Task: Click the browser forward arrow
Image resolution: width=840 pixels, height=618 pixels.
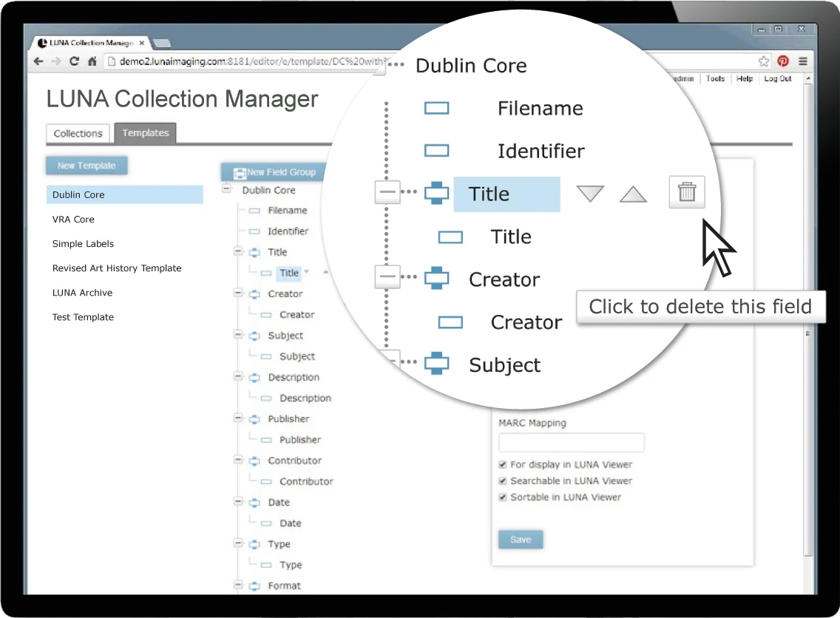Action: click(x=56, y=61)
